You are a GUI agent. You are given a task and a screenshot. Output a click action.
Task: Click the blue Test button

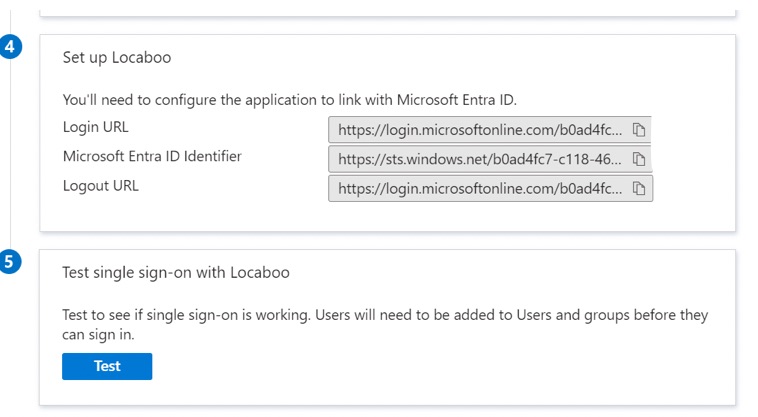click(x=107, y=366)
